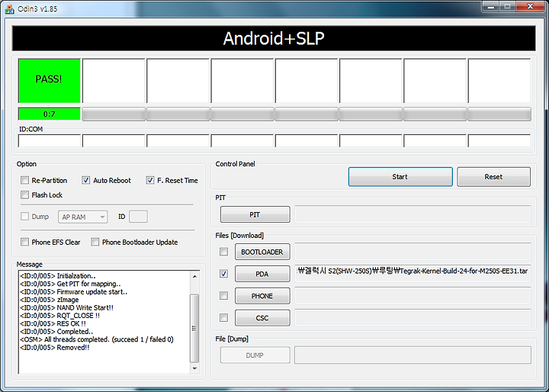Viewport: 549px width, 392px height.
Task: Enable the Re-Partition checkbox
Action: (25, 181)
